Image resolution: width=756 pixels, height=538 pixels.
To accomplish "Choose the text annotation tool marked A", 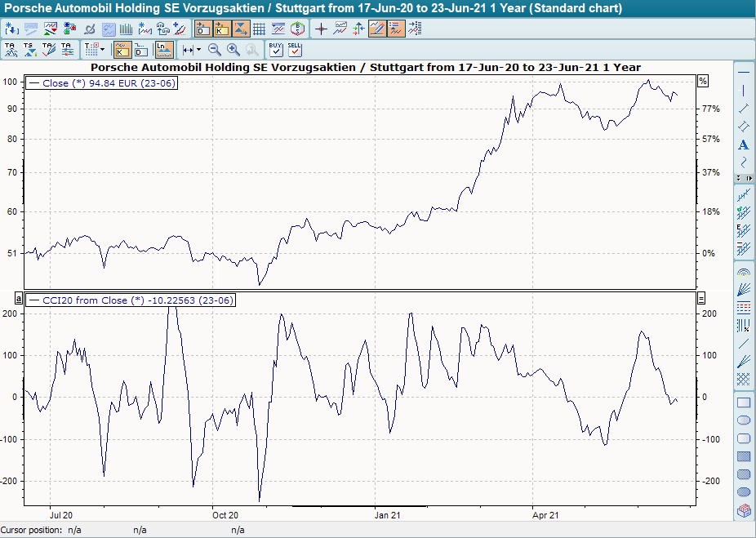I will tap(743, 144).
